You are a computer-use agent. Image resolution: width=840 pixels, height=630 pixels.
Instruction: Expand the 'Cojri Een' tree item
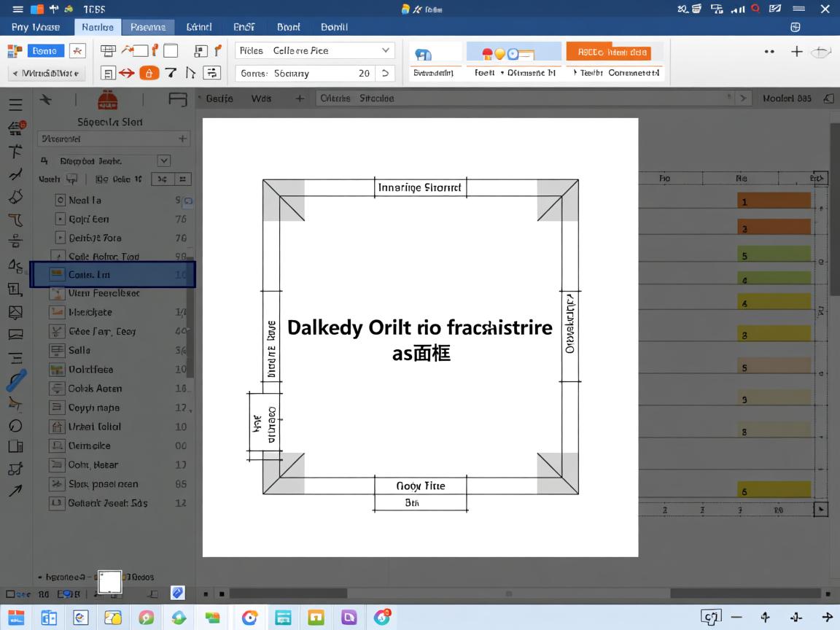tap(61, 219)
